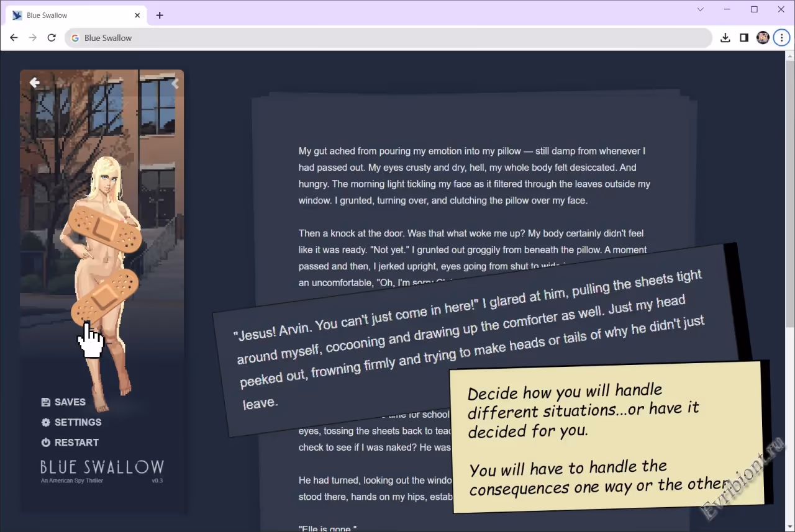Screen dimensions: 795x532
Task: Click the white back arrow in game sidebar
Action: [x=35, y=83]
